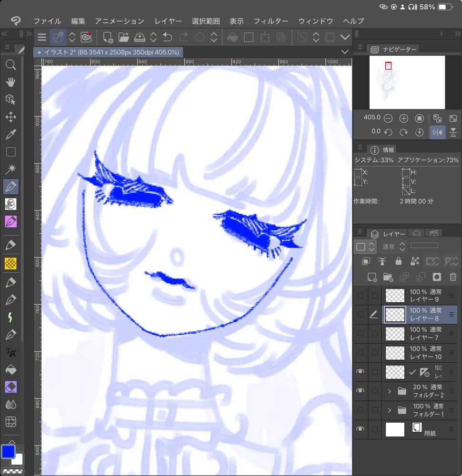Open the command bar hamburger menu

click(x=42, y=37)
